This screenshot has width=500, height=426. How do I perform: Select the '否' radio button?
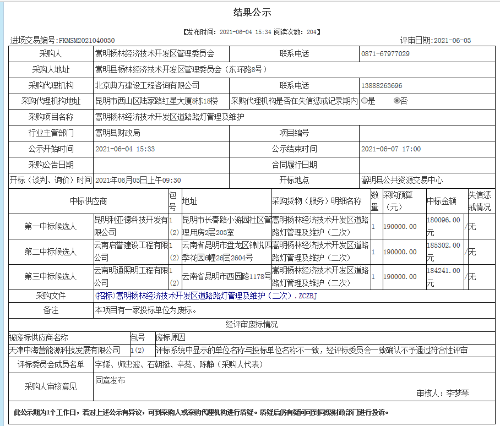tap(397, 101)
